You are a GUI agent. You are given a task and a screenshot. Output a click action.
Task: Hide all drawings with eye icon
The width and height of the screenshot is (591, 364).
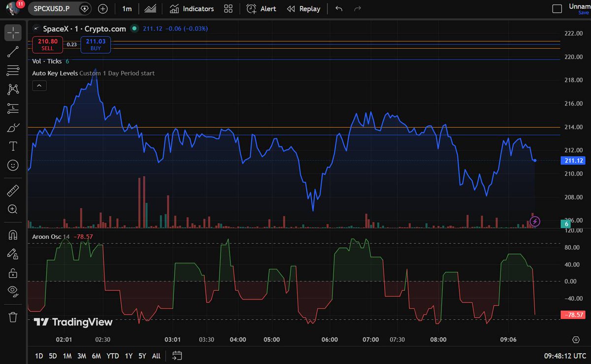tap(13, 292)
